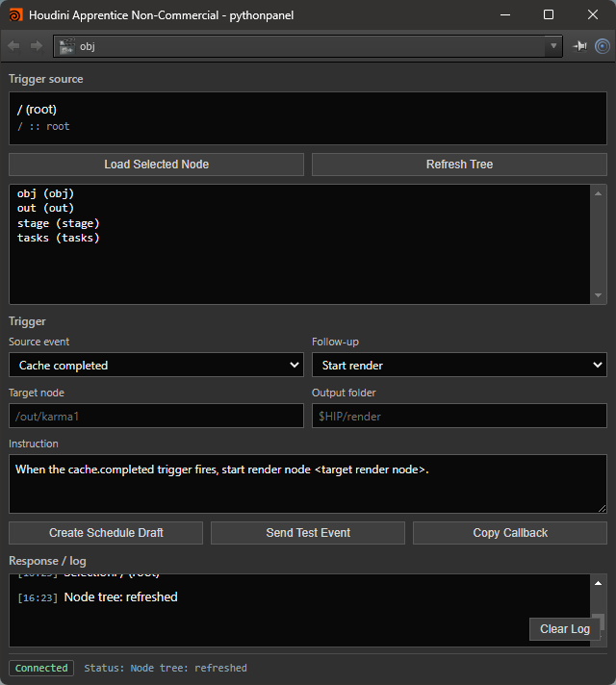
Task: Minimize the Houdini window
Action: tap(505, 14)
